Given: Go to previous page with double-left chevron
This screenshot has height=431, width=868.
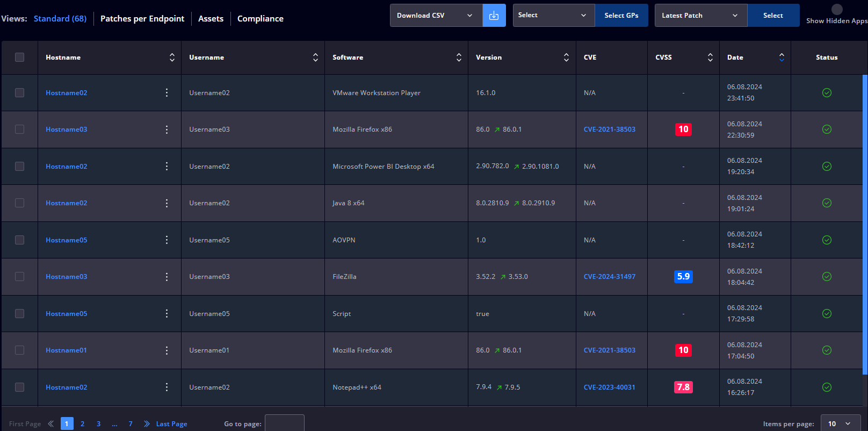Looking at the screenshot, I should click(x=50, y=423).
